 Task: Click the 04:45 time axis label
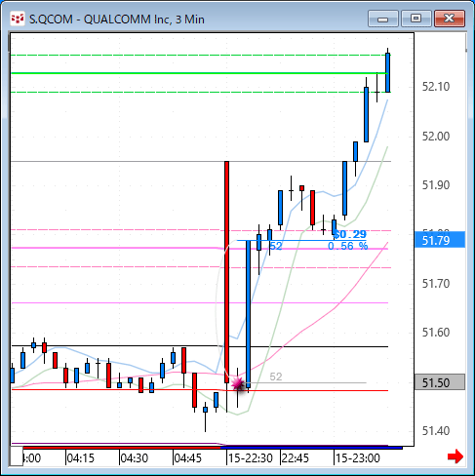coord(187,458)
